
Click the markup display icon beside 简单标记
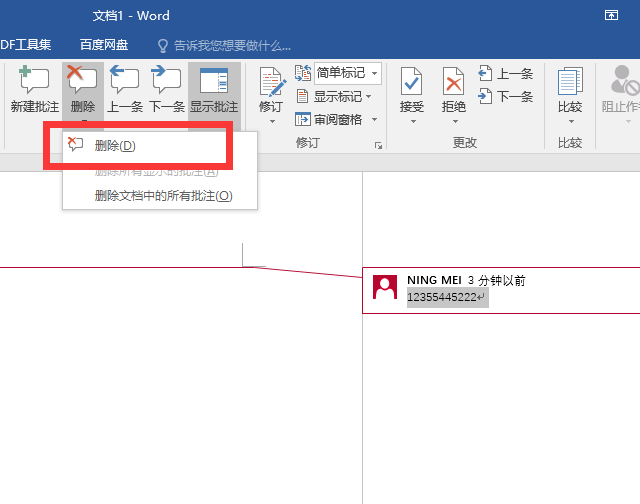pos(303,73)
